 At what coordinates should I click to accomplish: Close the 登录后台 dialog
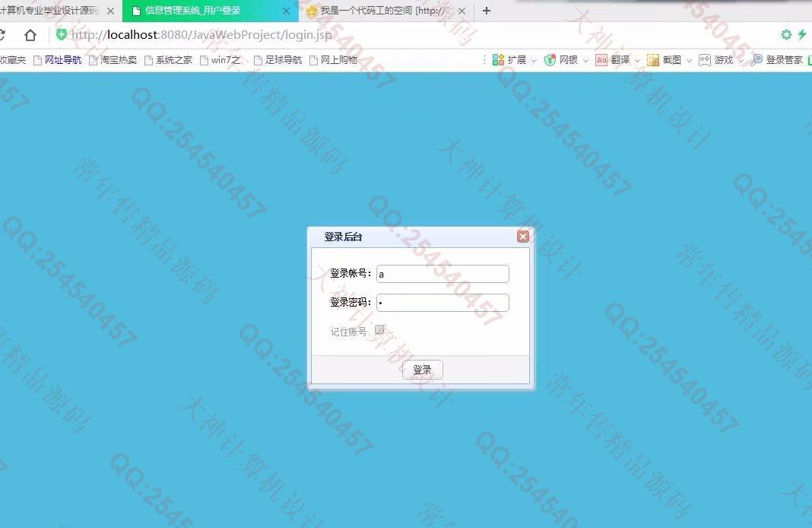pos(523,237)
